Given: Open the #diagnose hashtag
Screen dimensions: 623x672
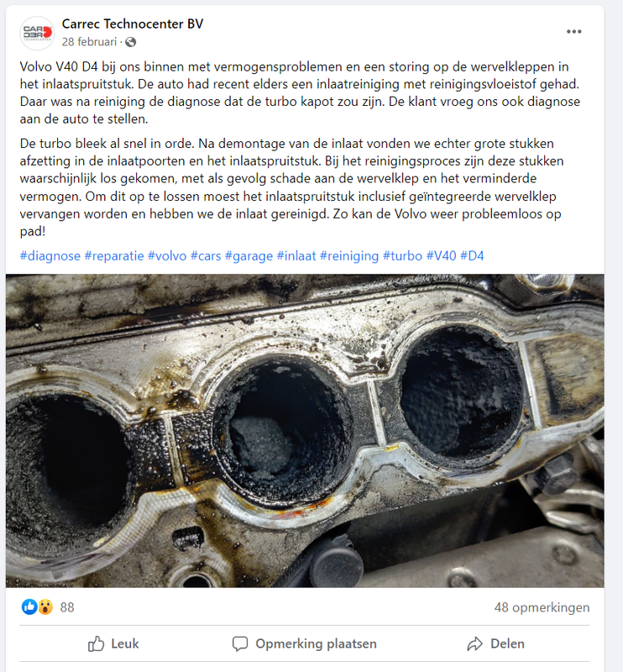Looking at the screenshot, I should pyautogui.click(x=50, y=256).
